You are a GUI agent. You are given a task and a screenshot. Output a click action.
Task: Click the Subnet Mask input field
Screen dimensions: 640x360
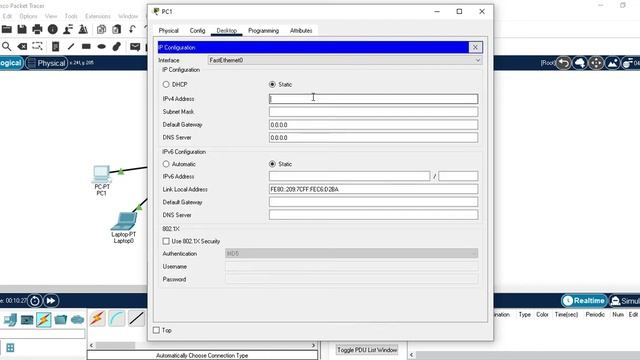pos(373,112)
